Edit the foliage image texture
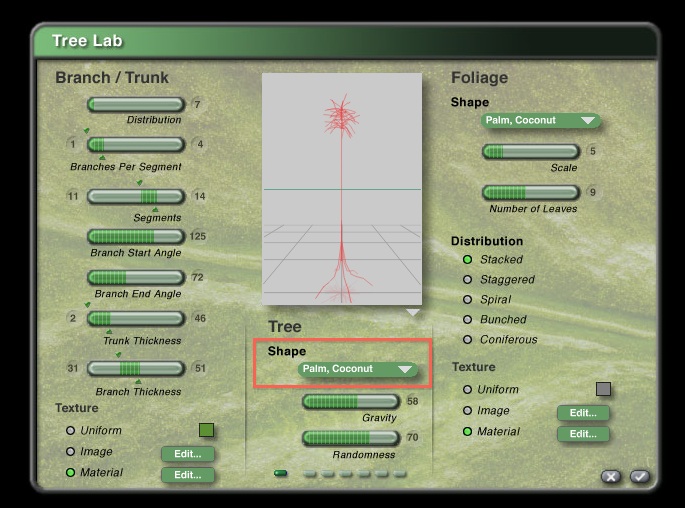The height and width of the screenshot is (508, 685). [x=583, y=413]
